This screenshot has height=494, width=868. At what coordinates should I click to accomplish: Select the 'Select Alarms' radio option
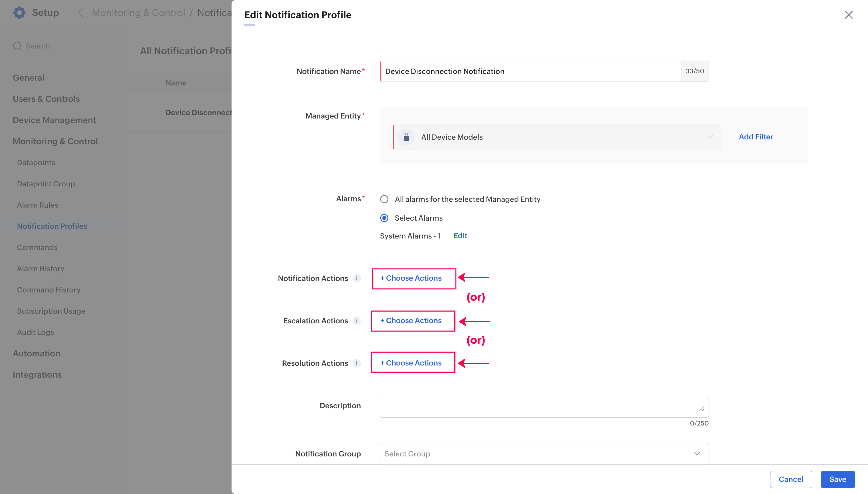(x=384, y=218)
